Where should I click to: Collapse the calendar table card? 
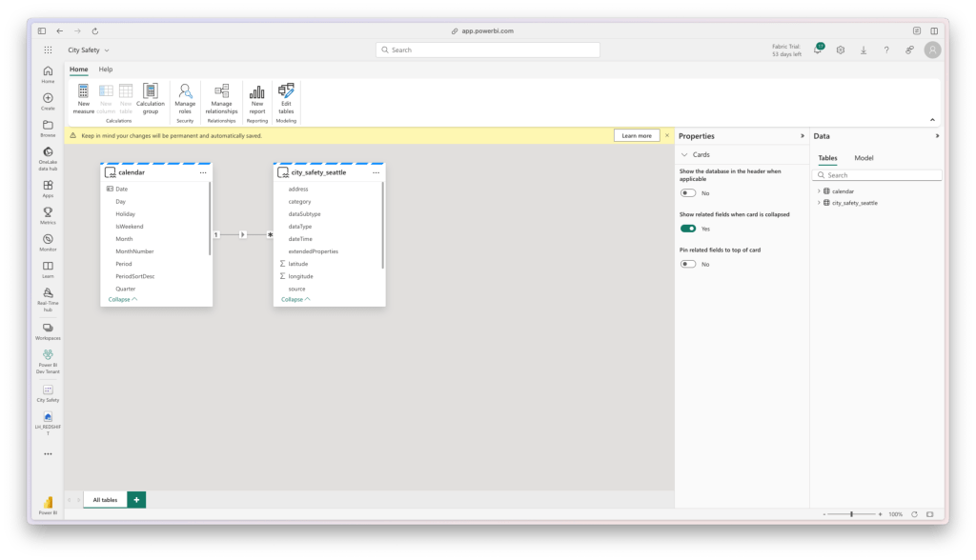(x=122, y=299)
